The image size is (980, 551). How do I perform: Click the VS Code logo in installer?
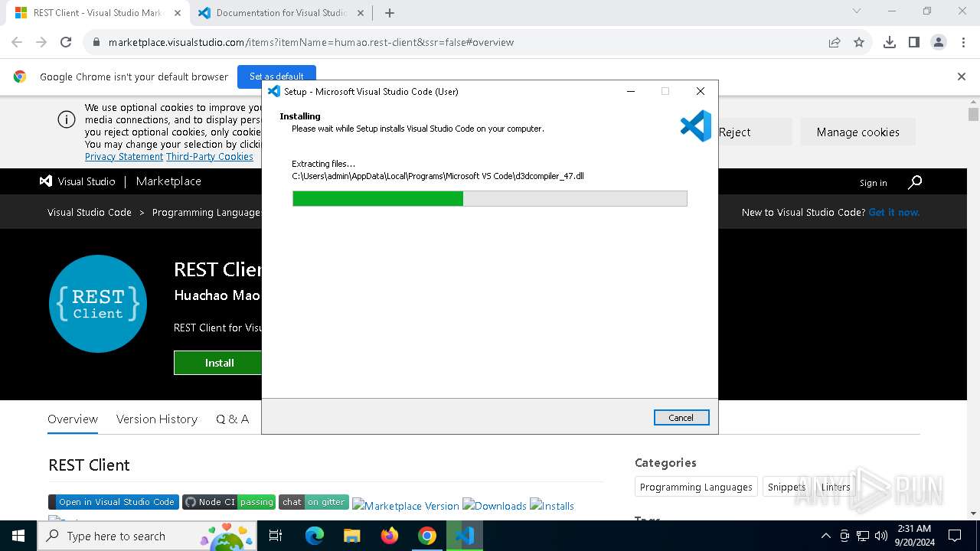point(696,126)
